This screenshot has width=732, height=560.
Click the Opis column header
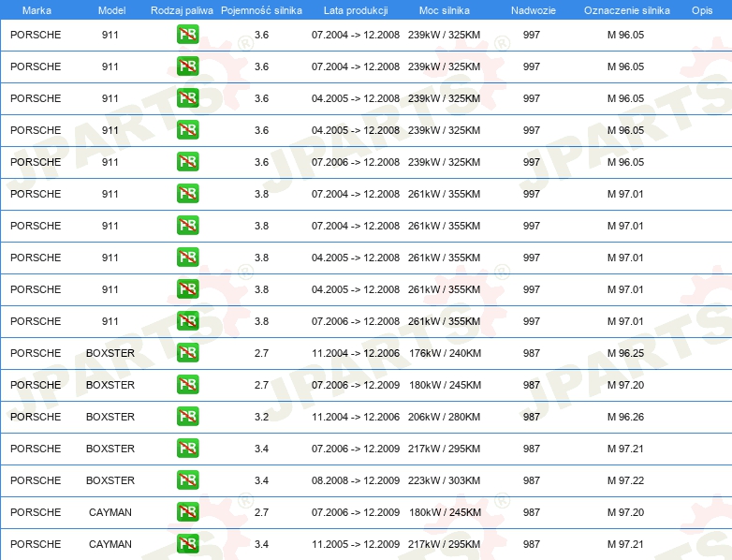pos(701,9)
